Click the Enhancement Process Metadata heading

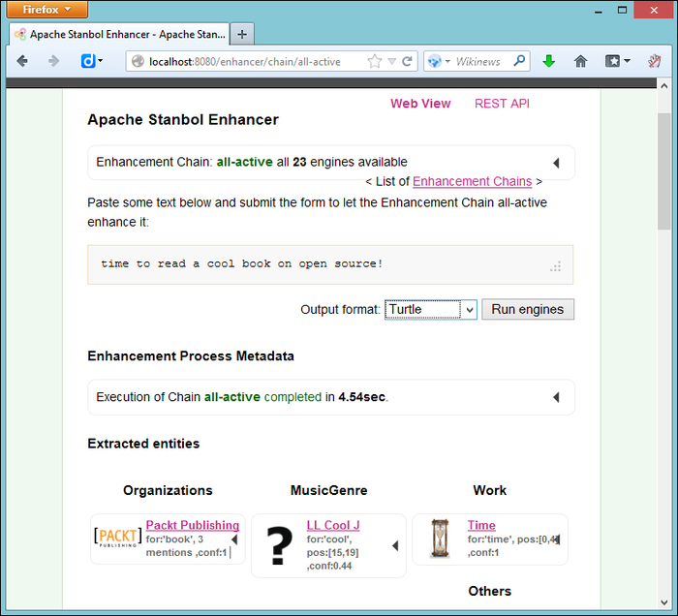(191, 355)
